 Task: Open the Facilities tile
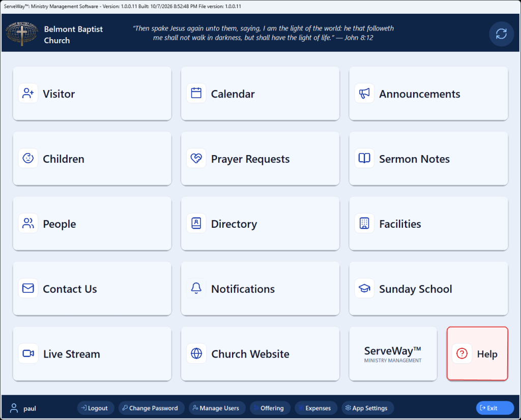428,223
